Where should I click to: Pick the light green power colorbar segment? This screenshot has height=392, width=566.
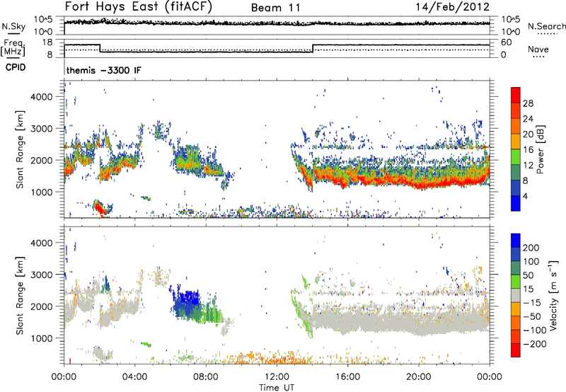(516, 157)
